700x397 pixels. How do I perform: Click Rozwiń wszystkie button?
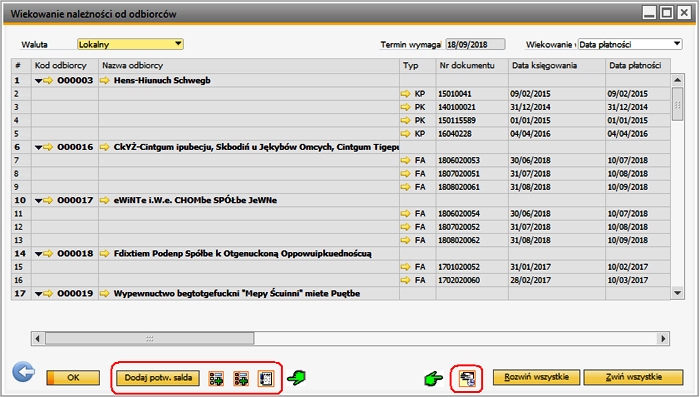(x=536, y=377)
